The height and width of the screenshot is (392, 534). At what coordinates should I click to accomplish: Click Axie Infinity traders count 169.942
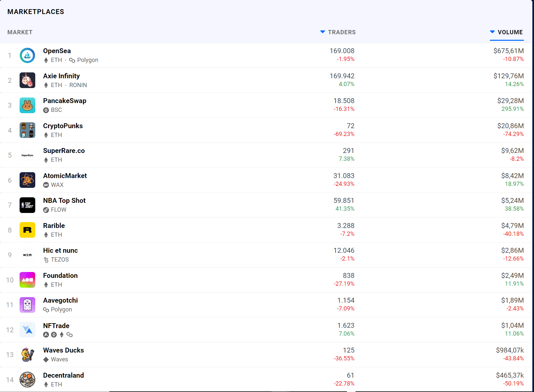tap(342, 76)
